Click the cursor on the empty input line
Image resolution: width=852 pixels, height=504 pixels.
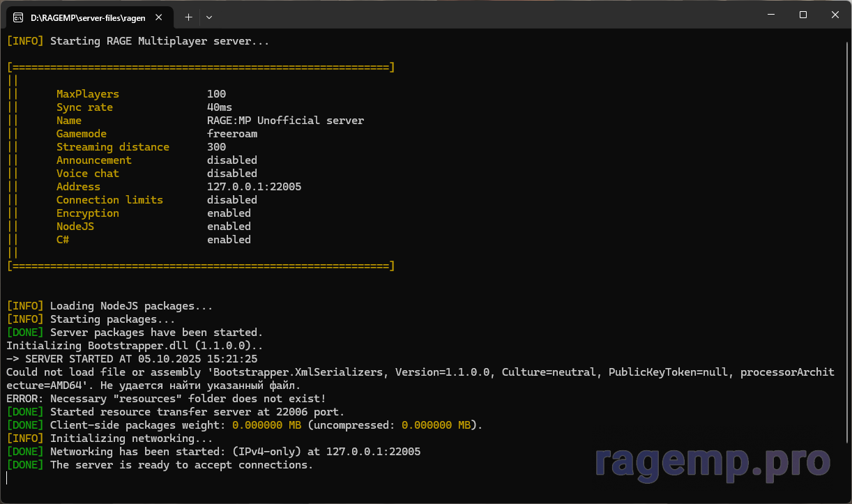coord(7,478)
